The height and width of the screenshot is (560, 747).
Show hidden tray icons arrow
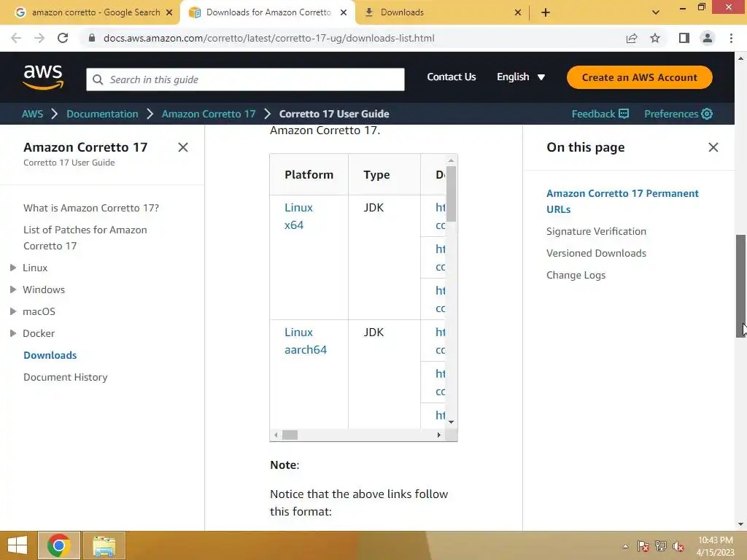tap(625, 546)
